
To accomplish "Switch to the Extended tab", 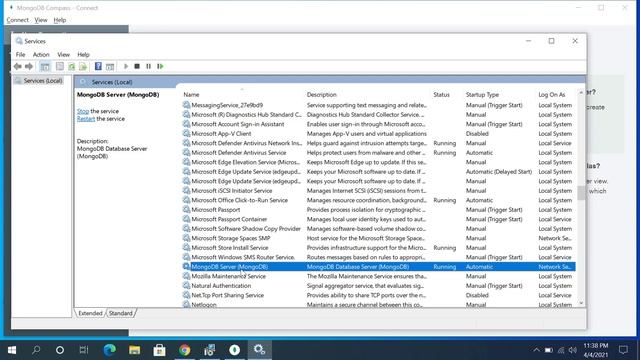I will pos(90,313).
